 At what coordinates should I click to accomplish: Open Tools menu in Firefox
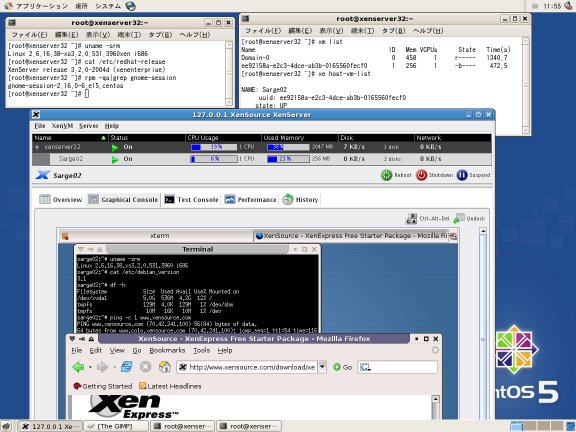point(201,350)
